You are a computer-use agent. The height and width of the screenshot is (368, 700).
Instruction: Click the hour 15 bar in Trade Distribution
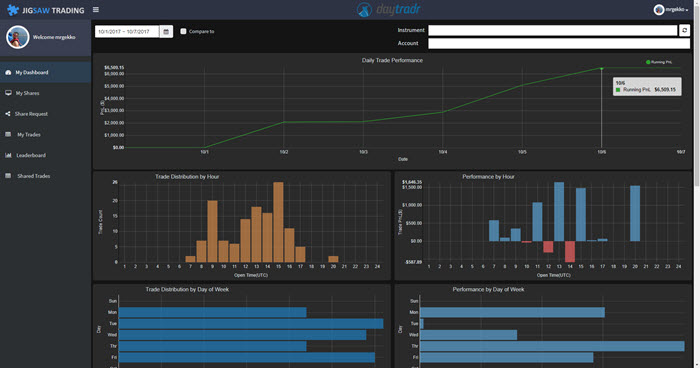pos(278,222)
